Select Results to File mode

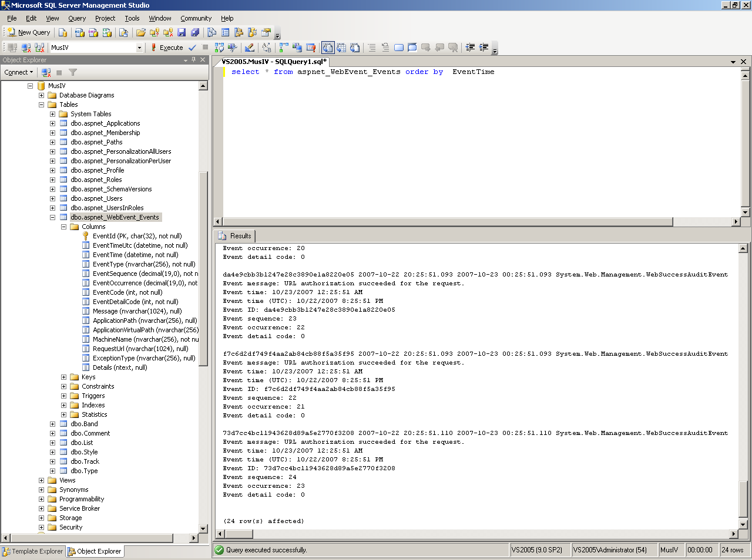pos(355,48)
